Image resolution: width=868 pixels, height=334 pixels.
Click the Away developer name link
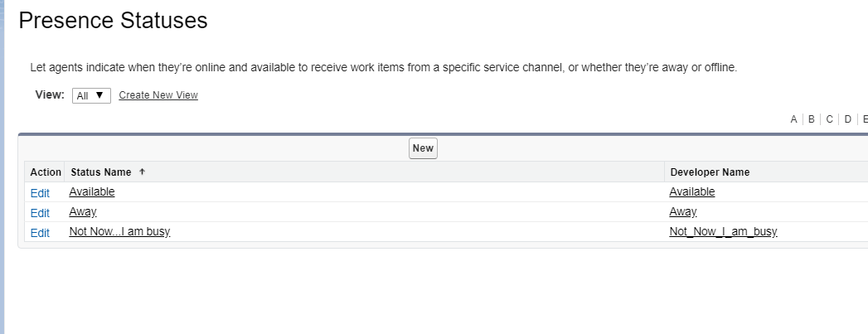point(683,212)
